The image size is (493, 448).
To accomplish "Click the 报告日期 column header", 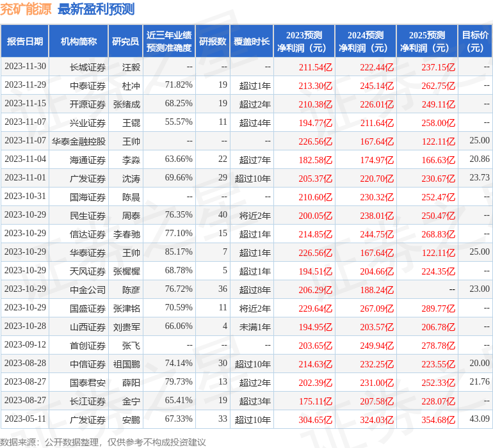I will [x=24, y=41].
